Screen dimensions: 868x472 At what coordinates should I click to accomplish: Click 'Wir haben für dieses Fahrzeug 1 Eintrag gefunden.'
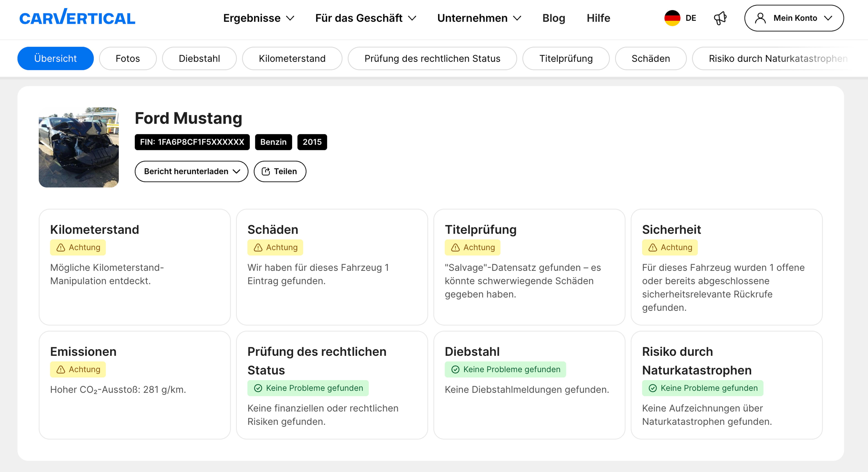pyautogui.click(x=318, y=274)
